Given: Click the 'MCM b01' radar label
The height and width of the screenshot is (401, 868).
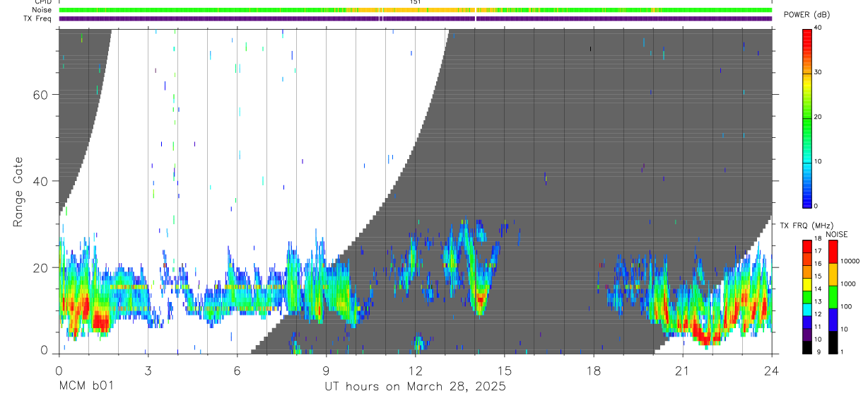Looking at the screenshot, I should [x=86, y=386].
